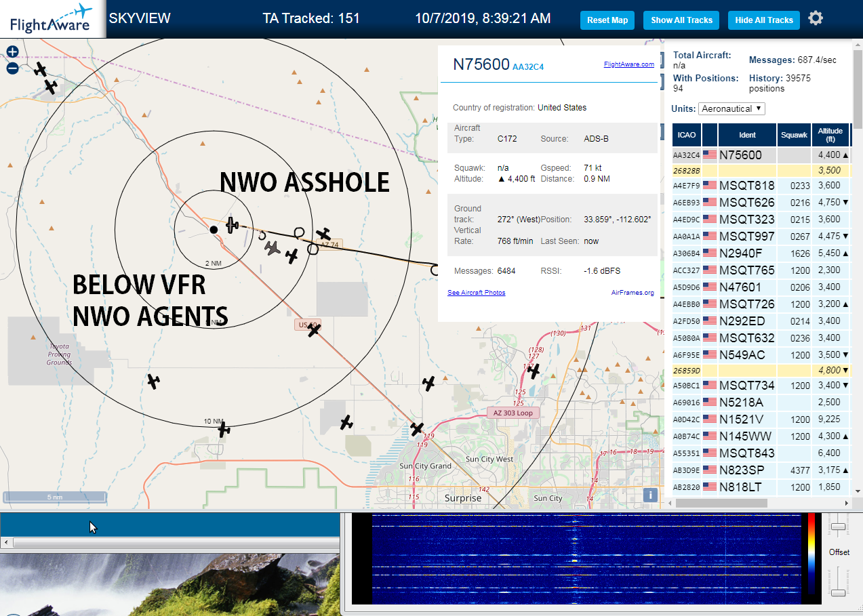Select the N2940F row
This screenshot has width=863, height=616.
(x=761, y=253)
